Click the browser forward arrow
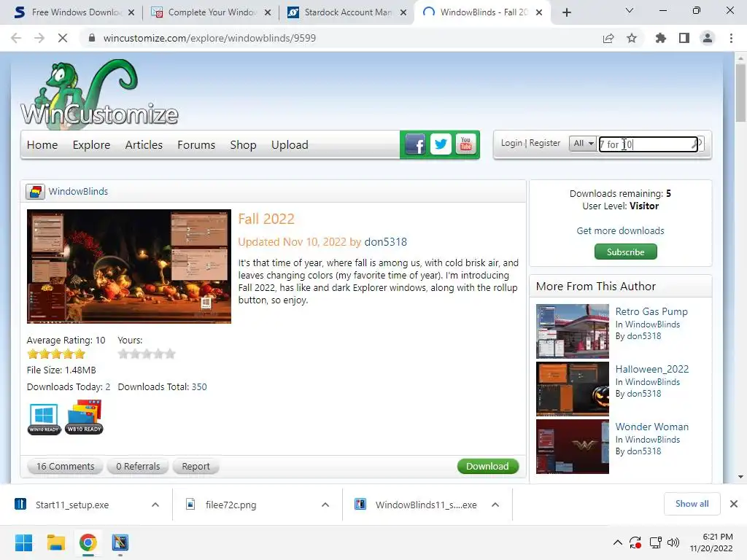The height and width of the screenshot is (560, 747). click(39, 38)
